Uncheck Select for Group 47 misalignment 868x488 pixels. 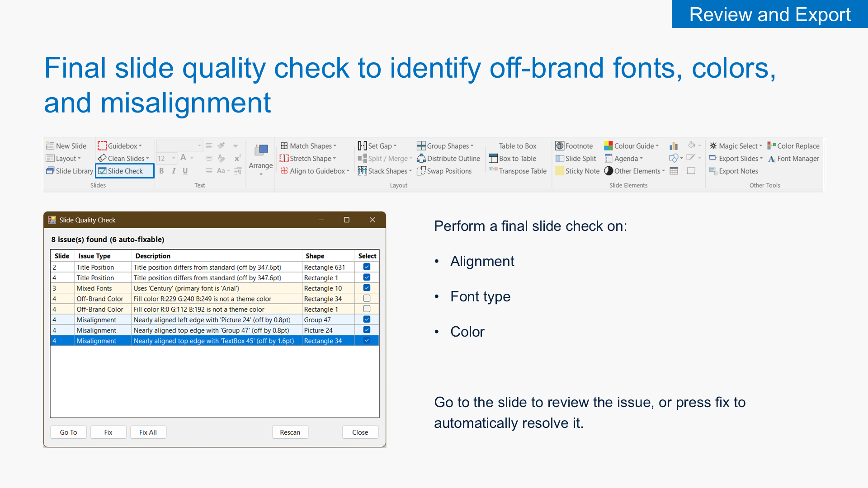[x=367, y=319]
